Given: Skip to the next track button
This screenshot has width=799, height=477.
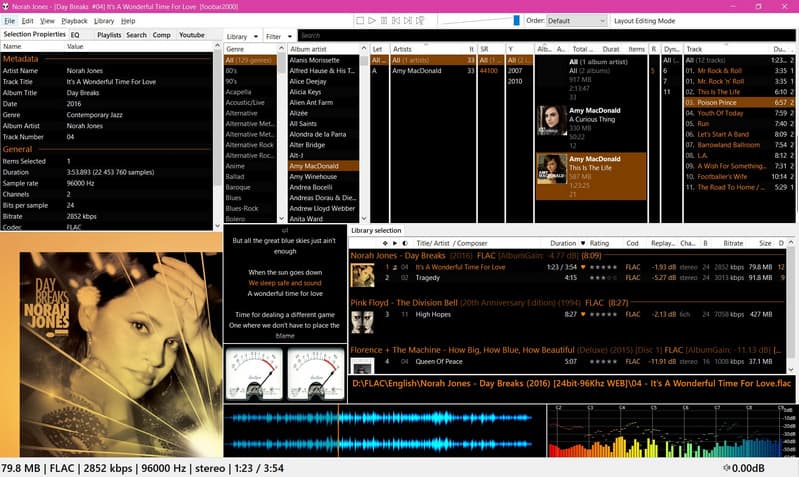Looking at the screenshot, I should [x=410, y=20].
